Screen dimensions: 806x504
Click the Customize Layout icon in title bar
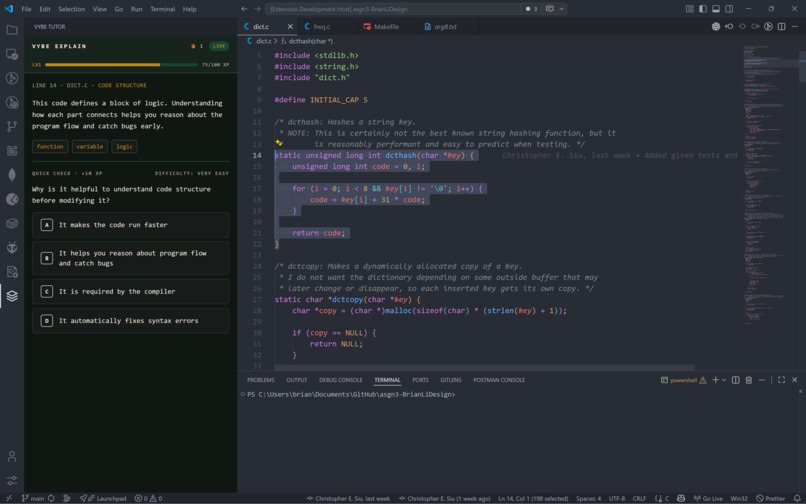click(x=690, y=9)
